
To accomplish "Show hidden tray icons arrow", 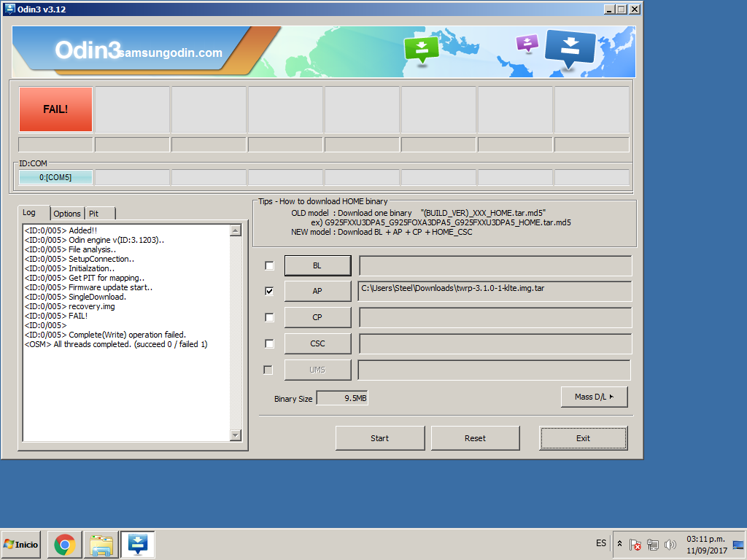I will pyautogui.click(x=620, y=543).
